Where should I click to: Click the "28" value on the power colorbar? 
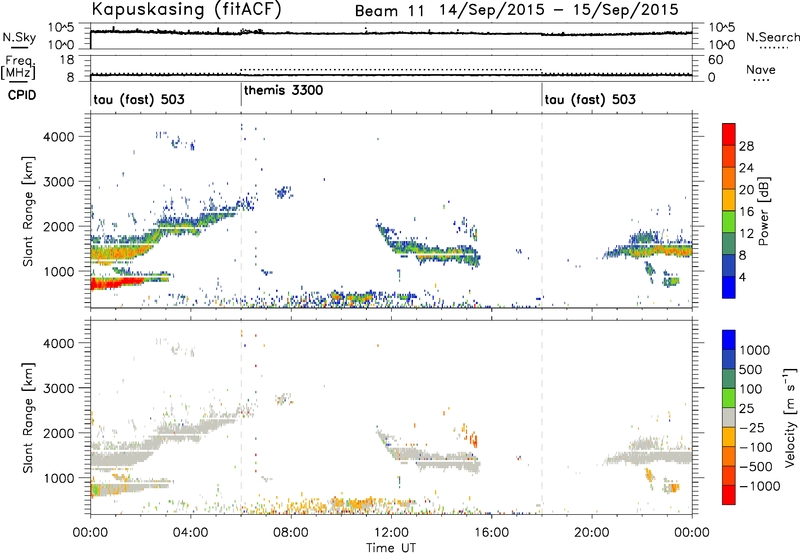click(746, 146)
